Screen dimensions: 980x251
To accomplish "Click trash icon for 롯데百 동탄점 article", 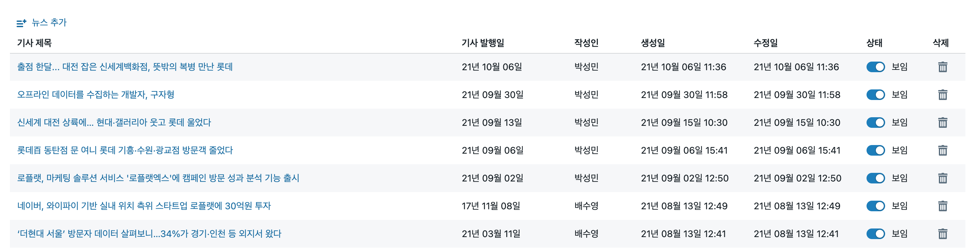I will [x=942, y=150].
